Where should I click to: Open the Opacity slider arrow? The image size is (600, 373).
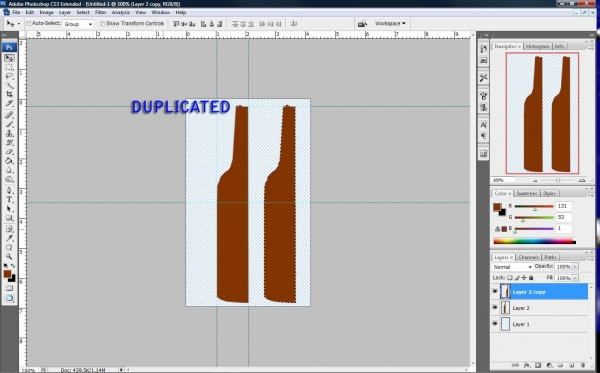pos(575,267)
